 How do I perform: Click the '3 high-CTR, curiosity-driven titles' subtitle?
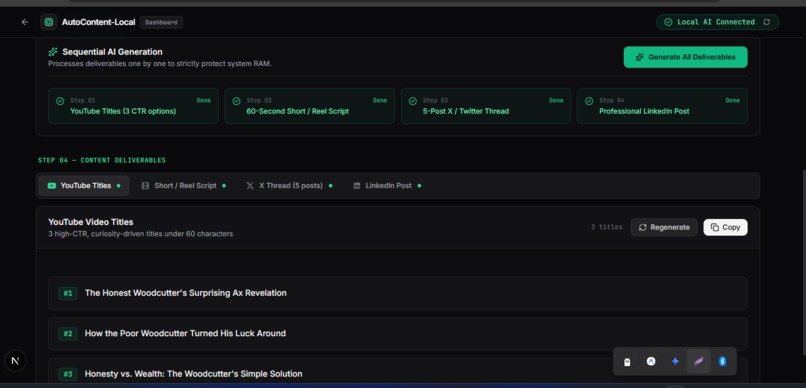pos(140,234)
